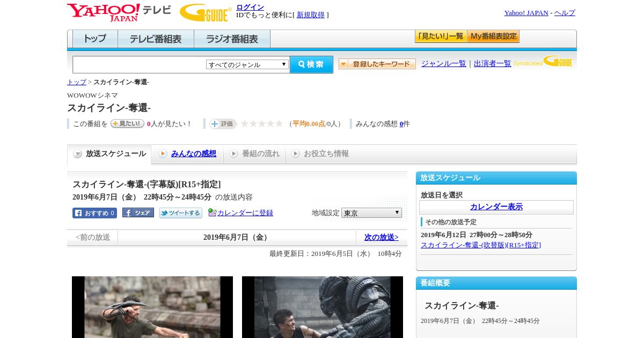Click the 評価 plus button

tap(223, 124)
